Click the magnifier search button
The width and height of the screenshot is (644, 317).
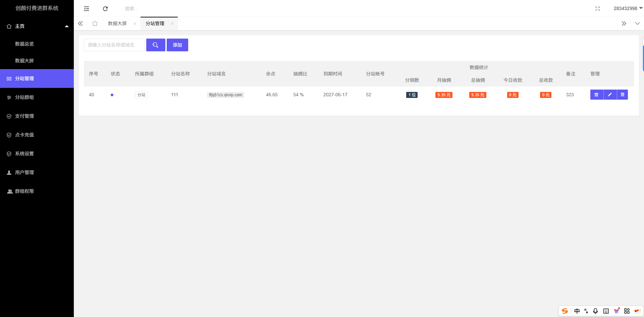click(156, 45)
